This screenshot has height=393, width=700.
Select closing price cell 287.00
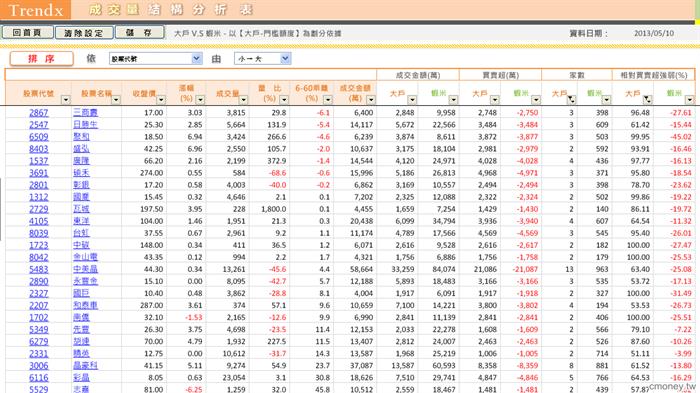click(152, 305)
